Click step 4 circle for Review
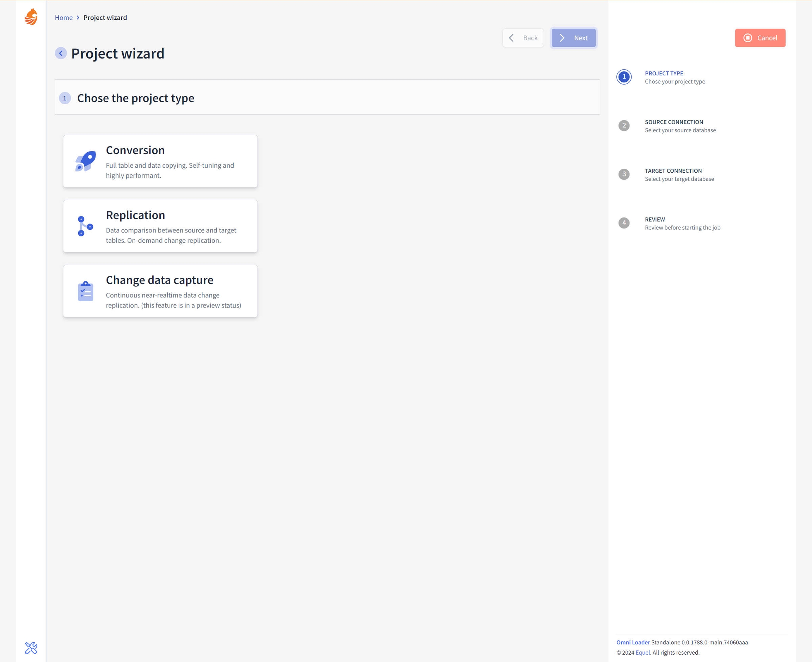812x662 pixels. [624, 223]
